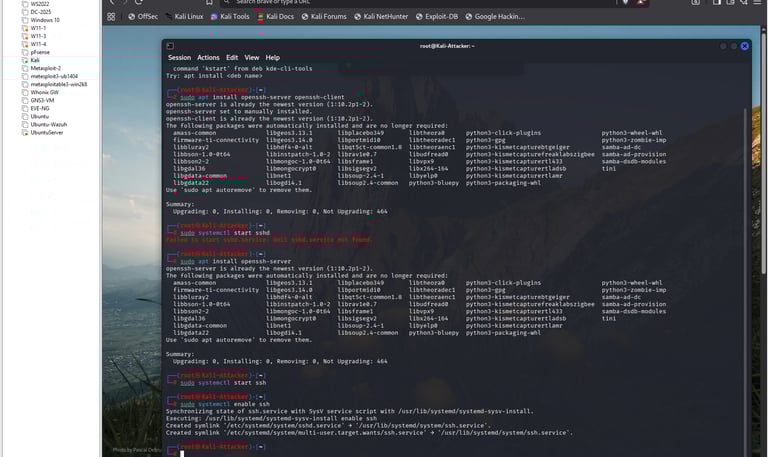This screenshot has height=457, width=768.
Task: Click 'openssh-server set to manually installed' line
Action: click(239, 111)
